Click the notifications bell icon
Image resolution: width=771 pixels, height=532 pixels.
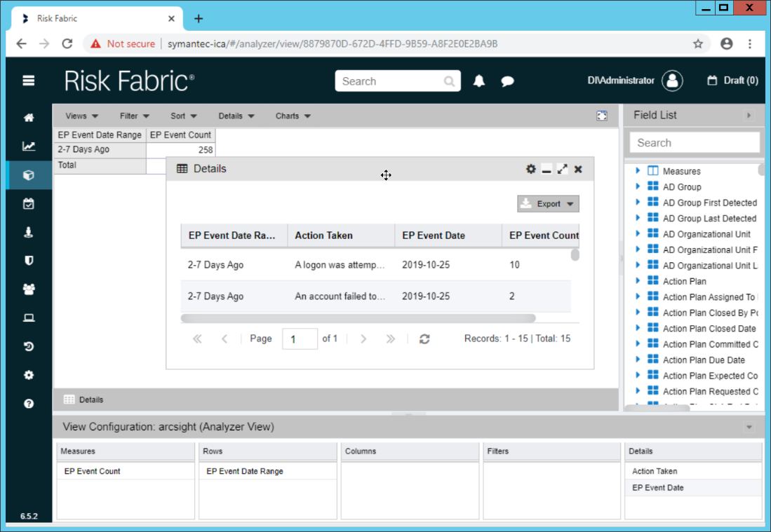(479, 81)
